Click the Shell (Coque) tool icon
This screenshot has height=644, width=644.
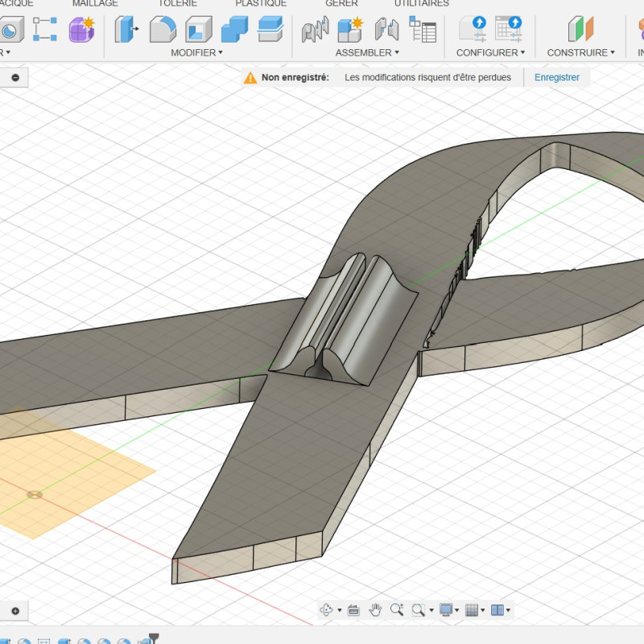[198, 30]
